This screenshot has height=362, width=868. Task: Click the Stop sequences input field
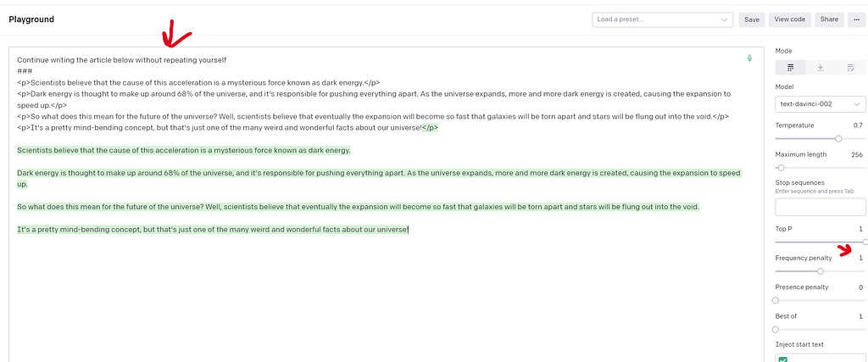pyautogui.click(x=820, y=206)
